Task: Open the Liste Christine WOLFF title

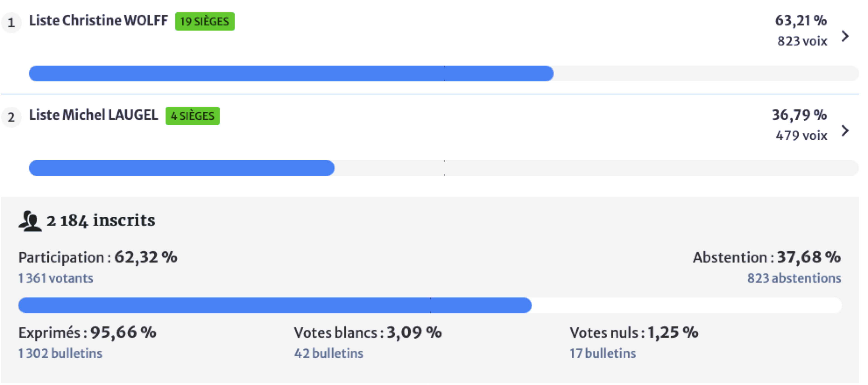Action: [98, 21]
